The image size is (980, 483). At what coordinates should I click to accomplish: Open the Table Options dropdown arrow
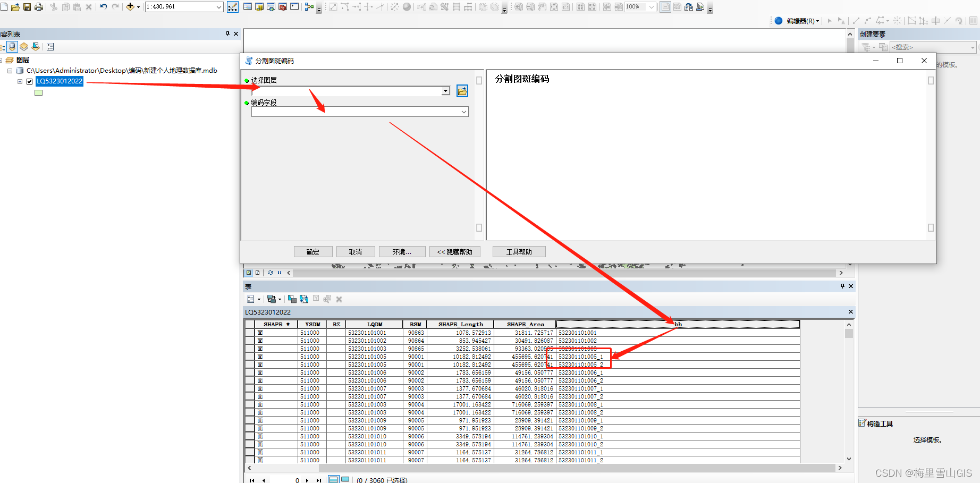click(x=259, y=299)
